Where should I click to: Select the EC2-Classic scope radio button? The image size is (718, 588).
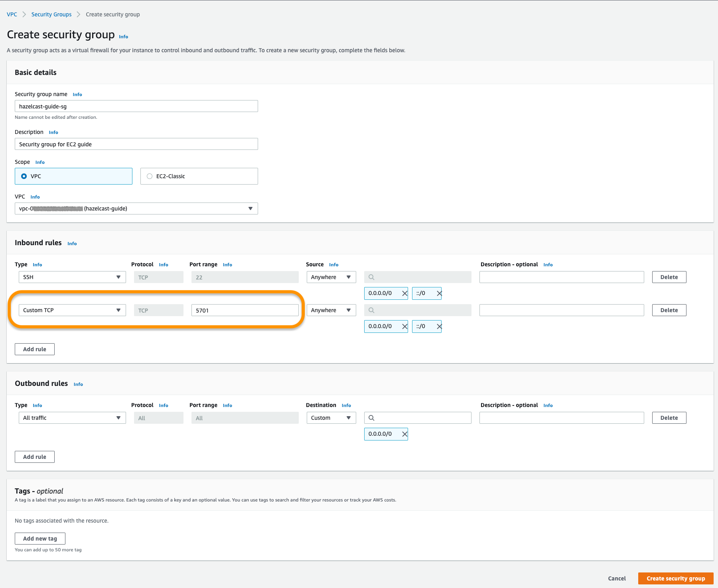click(150, 176)
